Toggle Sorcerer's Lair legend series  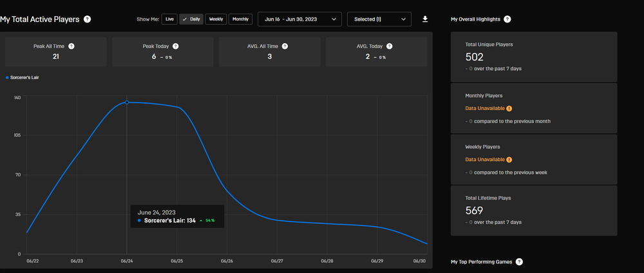pyautogui.click(x=22, y=77)
